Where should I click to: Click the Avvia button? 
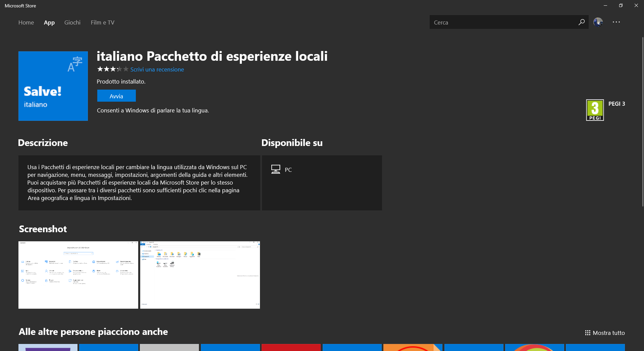coord(116,96)
